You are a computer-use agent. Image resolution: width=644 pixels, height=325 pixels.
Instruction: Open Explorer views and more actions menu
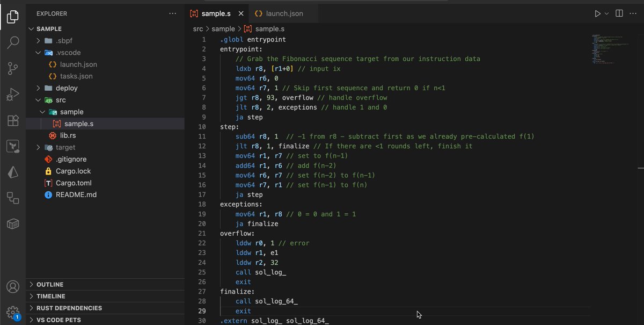(172, 13)
